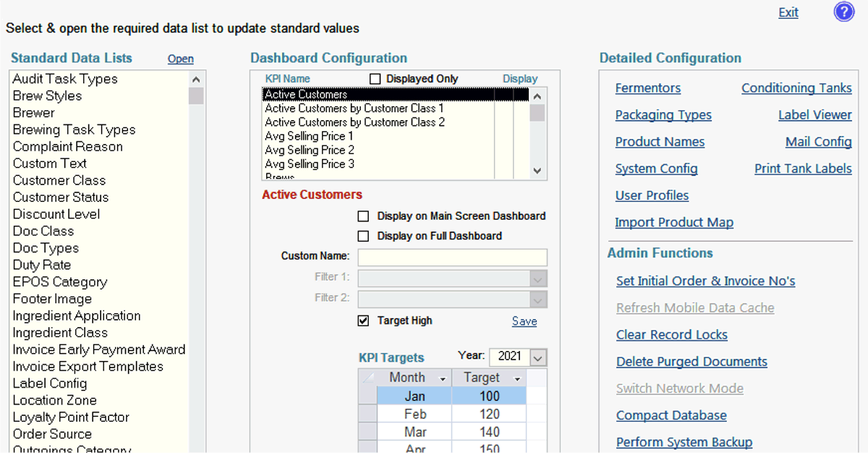Open the Fermentors configuration
This screenshot has height=453, width=868.
pos(647,88)
